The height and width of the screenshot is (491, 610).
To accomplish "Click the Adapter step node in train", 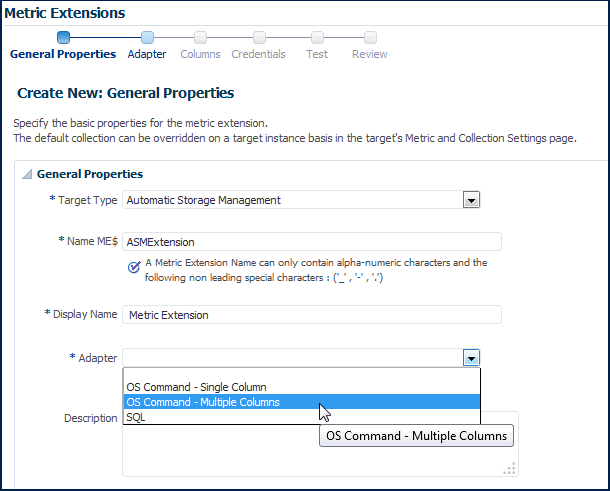I will pos(147,38).
